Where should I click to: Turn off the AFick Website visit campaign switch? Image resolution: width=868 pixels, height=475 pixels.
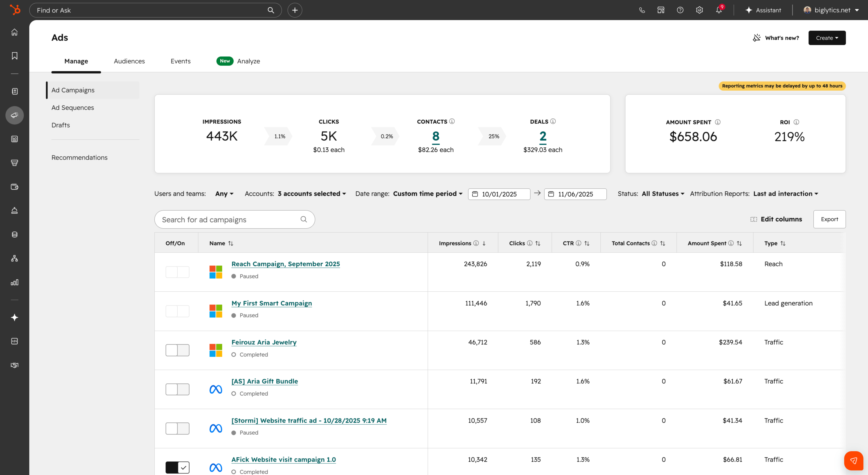pos(177,467)
